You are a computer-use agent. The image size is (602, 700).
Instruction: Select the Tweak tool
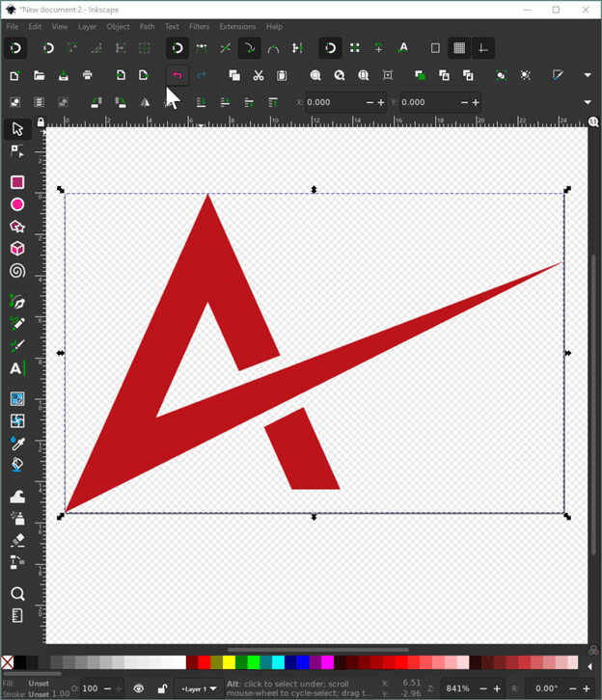point(17,497)
